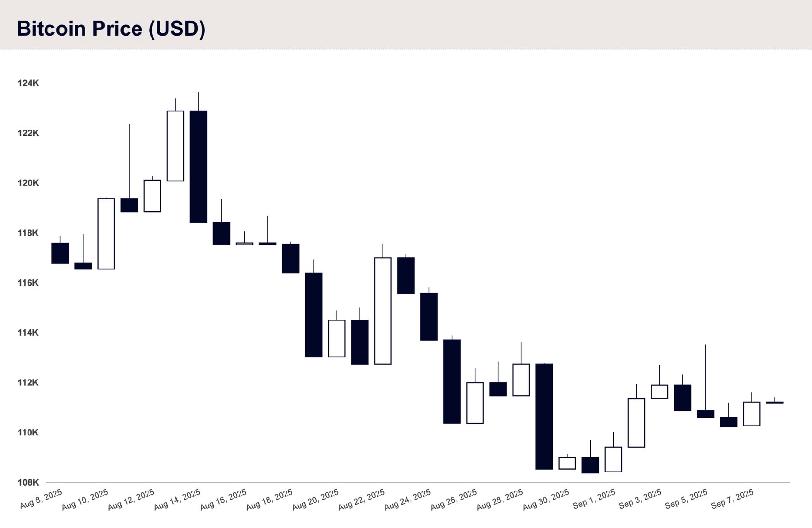Select the white candlestick reaching 123K at Aug 13
Screen dimensions: 812x528
click(x=175, y=140)
